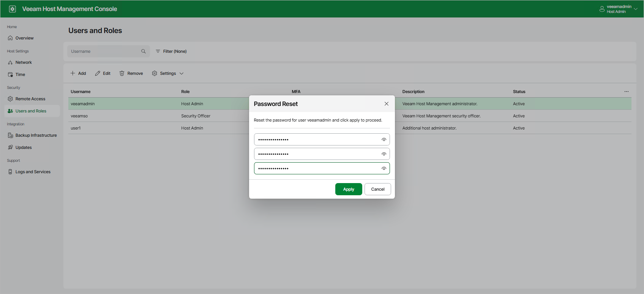
Task: Select the veeamadmin user row
Action: pos(350,104)
